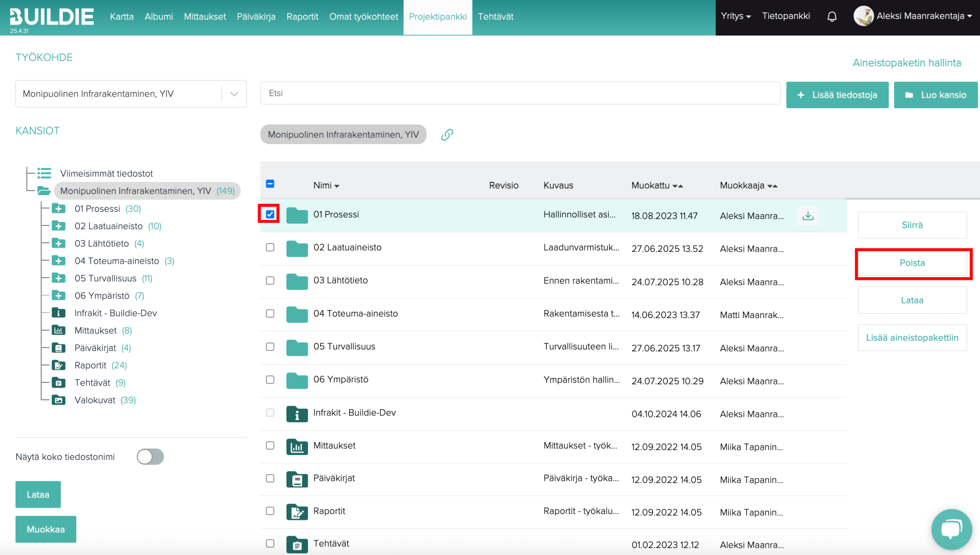Check the Mittaukset row checkbox
This screenshot has height=555, width=980.
(x=270, y=445)
